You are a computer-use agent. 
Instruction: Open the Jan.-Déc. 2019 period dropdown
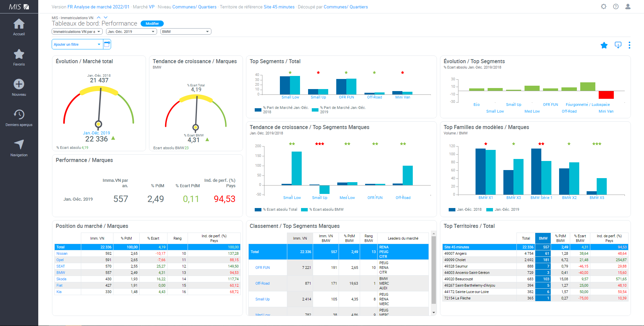(x=131, y=32)
